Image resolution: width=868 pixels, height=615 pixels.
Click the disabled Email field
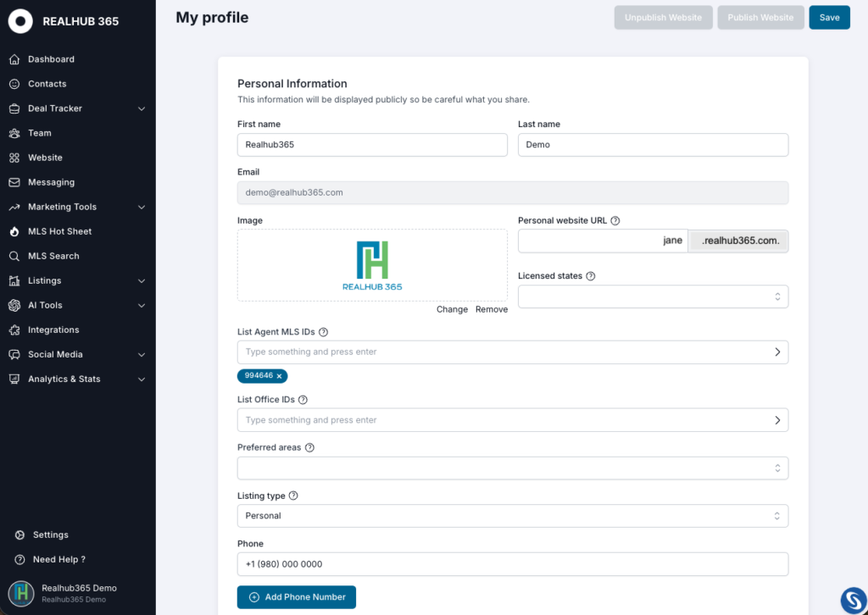click(x=513, y=193)
